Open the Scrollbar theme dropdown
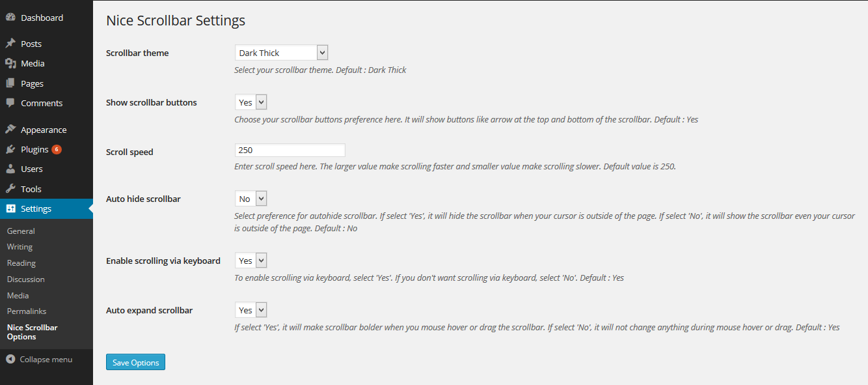 (x=281, y=53)
